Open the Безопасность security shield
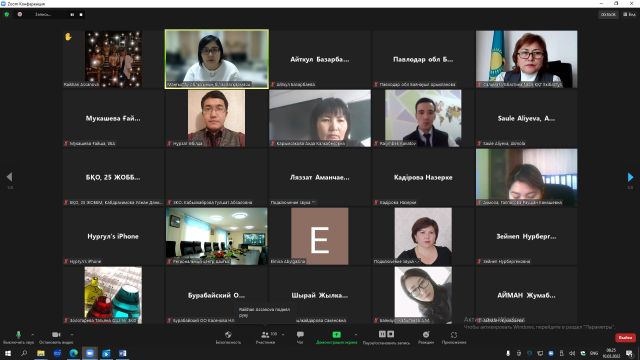The width and height of the screenshot is (640, 360). pyautogui.click(x=228, y=338)
